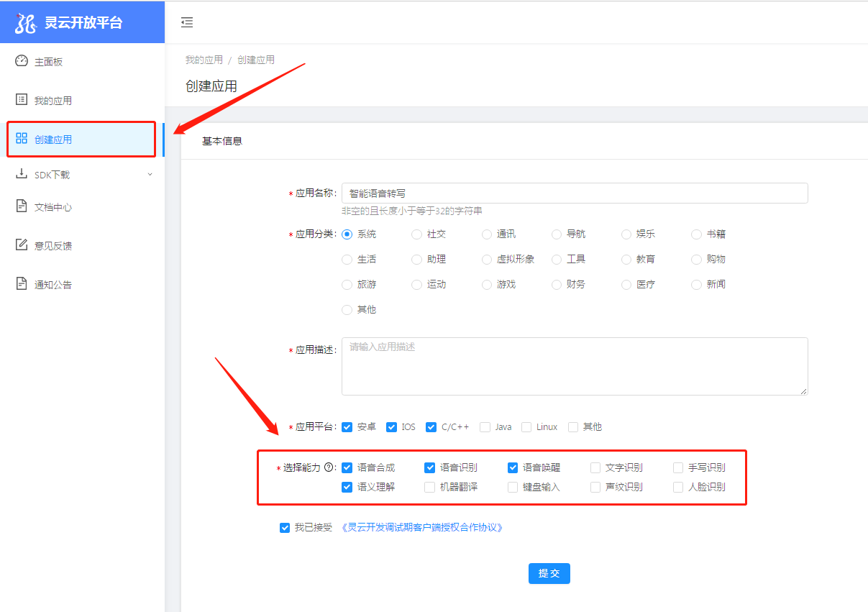Image resolution: width=868 pixels, height=612 pixels.
Task: Open the 灵云授权合作协议 agreement link
Action: click(421, 527)
